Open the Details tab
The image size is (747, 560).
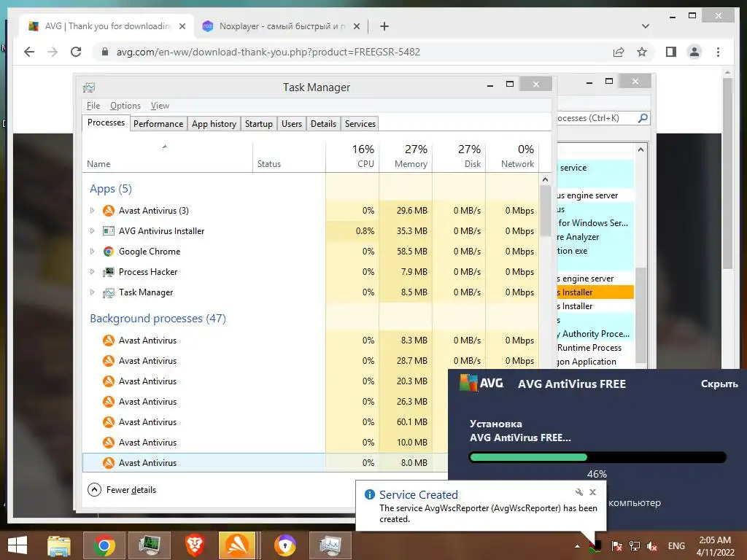[x=323, y=124]
